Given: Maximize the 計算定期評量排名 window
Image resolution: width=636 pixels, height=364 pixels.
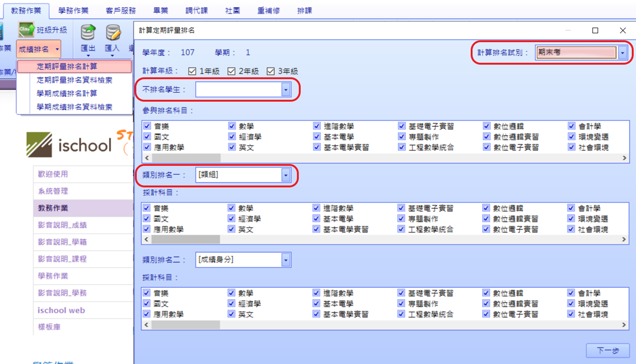Looking at the screenshot, I should click(595, 30).
